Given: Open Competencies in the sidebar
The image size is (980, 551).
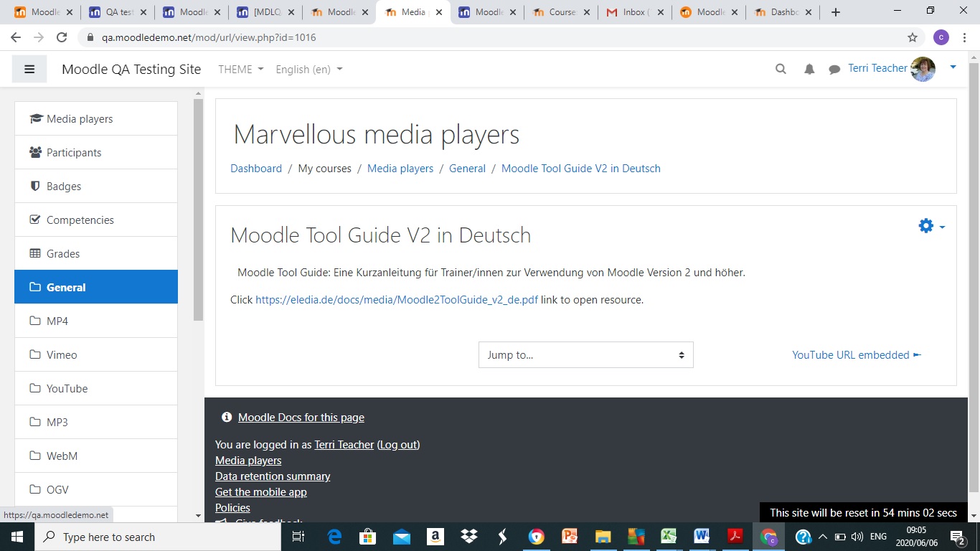Looking at the screenshot, I should coord(96,220).
